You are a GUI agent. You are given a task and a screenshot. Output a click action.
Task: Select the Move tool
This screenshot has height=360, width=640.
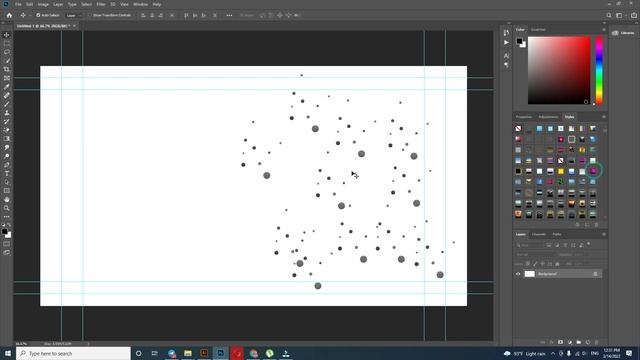(x=7, y=35)
